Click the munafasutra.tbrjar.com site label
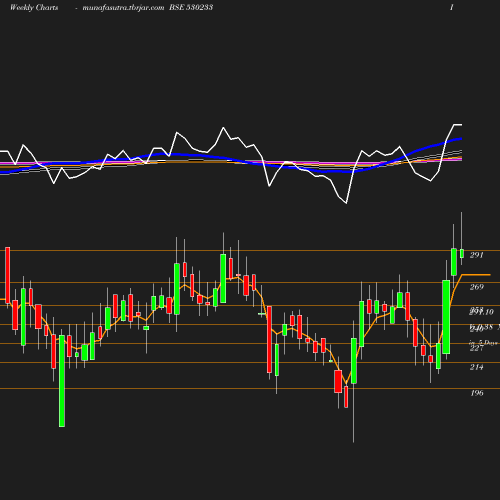Image resolution: width=500 pixels, height=500 pixels. click(x=123, y=8)
